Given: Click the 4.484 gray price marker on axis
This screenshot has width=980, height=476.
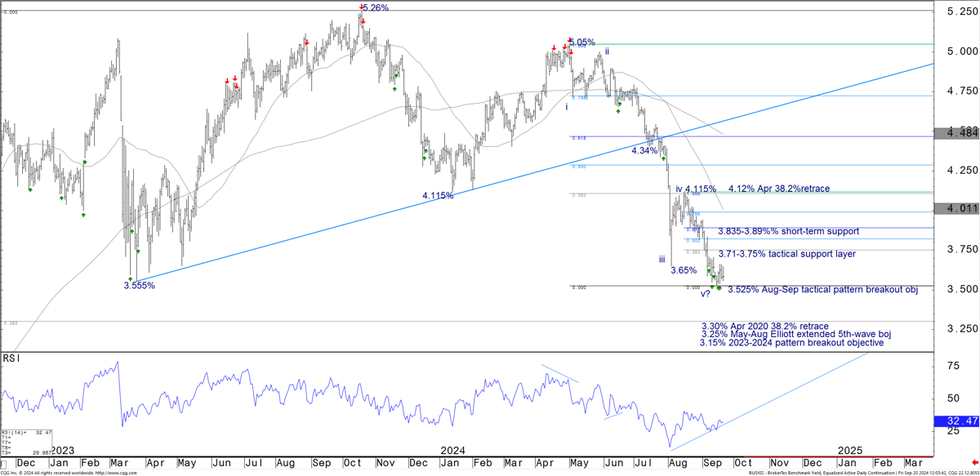Looking at the screenshot, I should coord(957,132).
